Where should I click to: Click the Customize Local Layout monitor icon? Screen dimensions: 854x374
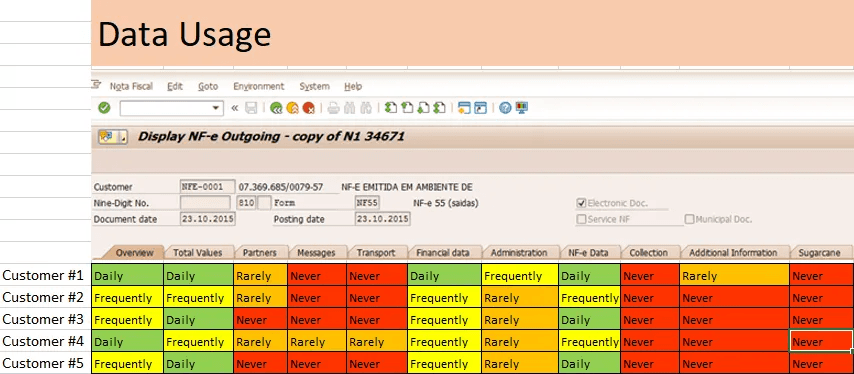(522, 108)
